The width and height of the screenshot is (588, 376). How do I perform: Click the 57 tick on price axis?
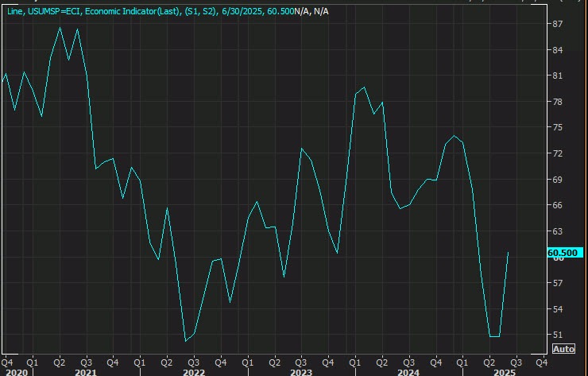point(557,283)
